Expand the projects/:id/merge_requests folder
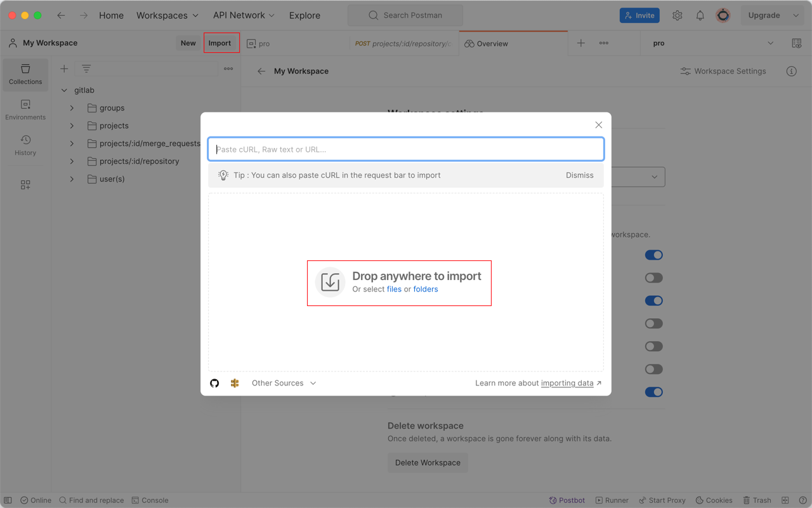812x508 pixels. point(72,144)
